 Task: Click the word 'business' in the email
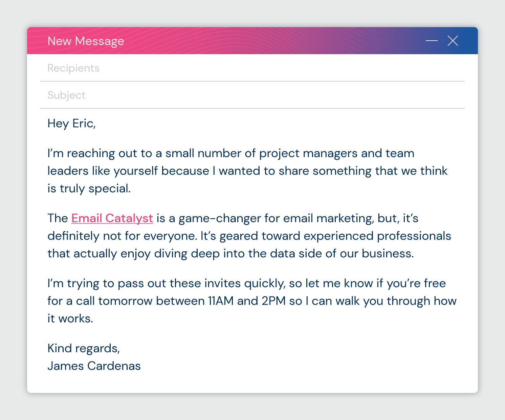pos(387,254)
